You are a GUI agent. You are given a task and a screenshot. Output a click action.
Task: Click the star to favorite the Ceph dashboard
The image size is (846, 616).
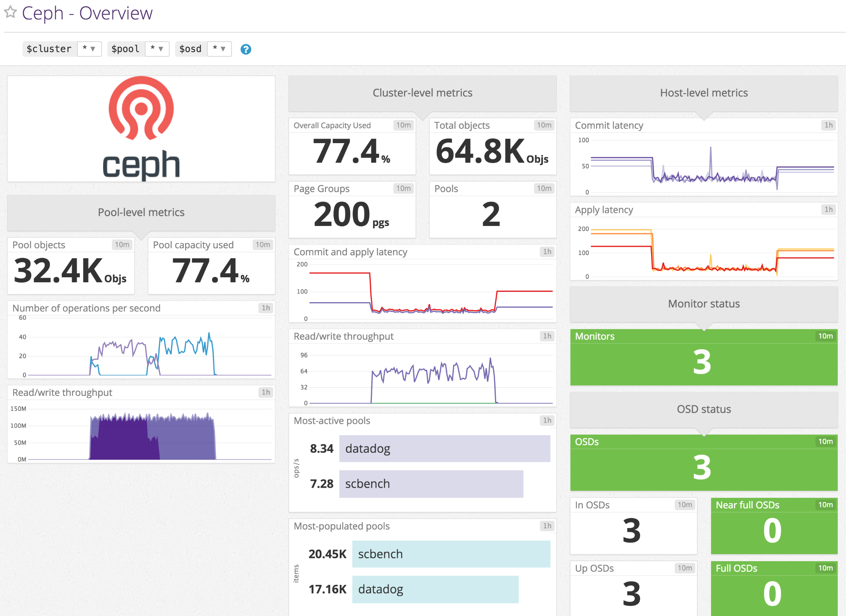pos(11,13)
